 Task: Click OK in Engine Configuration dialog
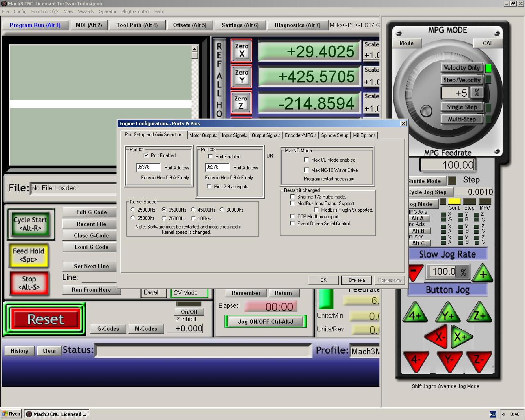pyautogui.click(x=323, y=280)
